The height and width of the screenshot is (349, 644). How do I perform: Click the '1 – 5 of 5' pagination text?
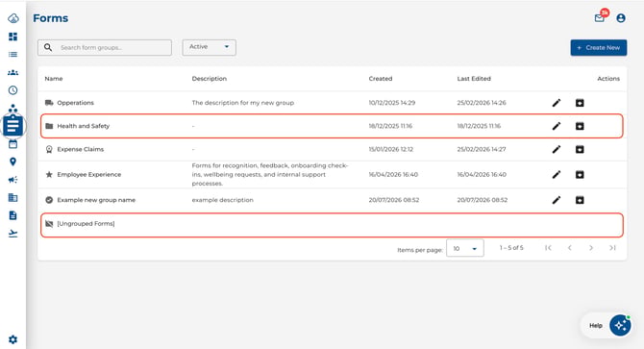click(x=511, y=248)
